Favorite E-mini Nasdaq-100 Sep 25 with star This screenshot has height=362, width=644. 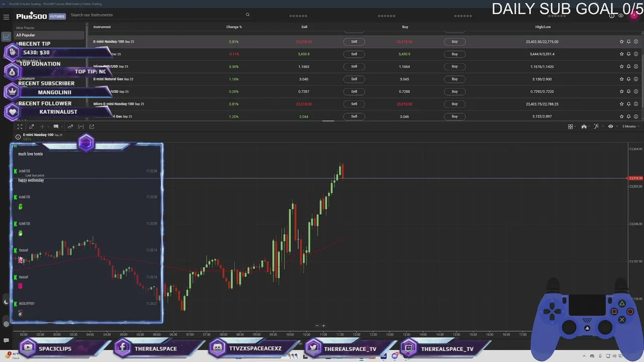(621, 42)
